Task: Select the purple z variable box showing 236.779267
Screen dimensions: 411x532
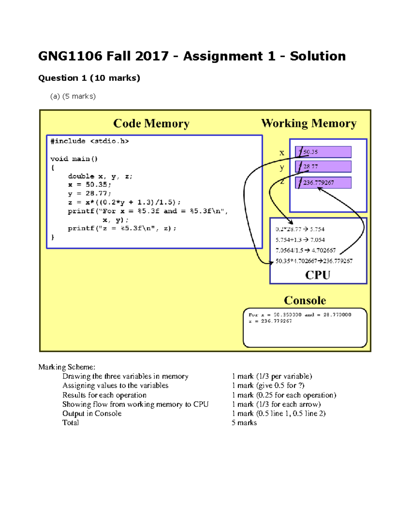Action: 323,183
